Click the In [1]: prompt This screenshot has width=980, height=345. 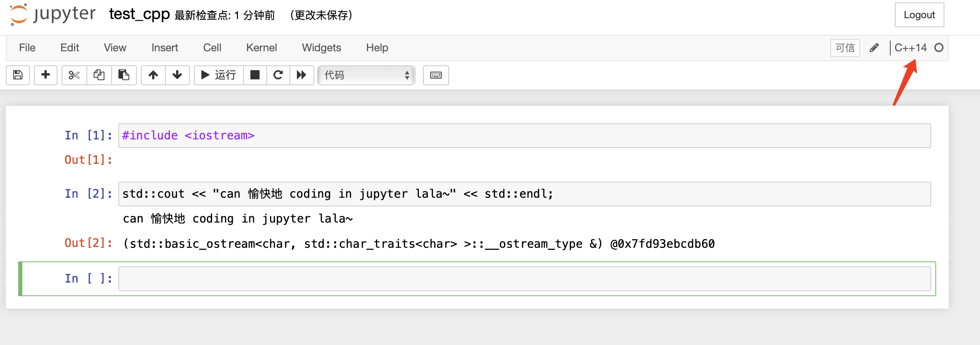(x=88, y=136)
